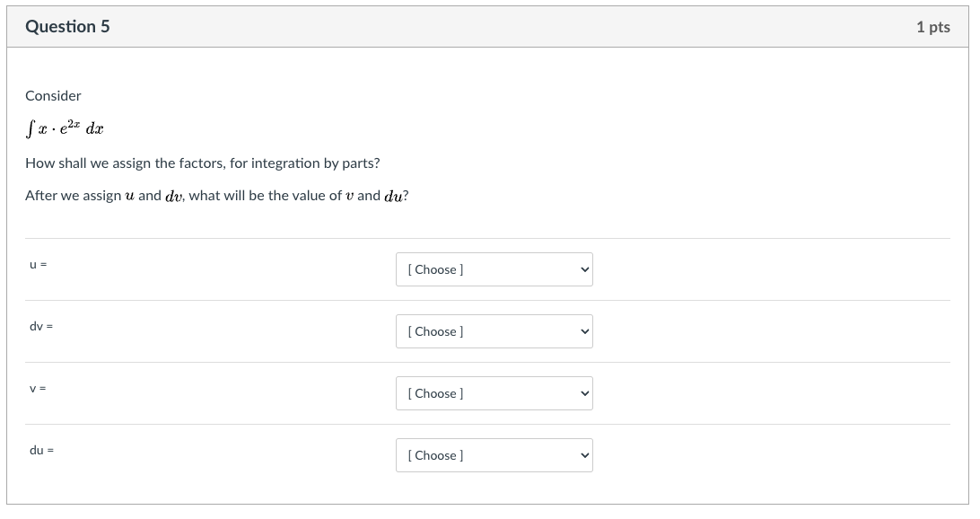Click the dx at the integral's end
The height and width of the screenshot is (519, 980).
pos(94,129)
